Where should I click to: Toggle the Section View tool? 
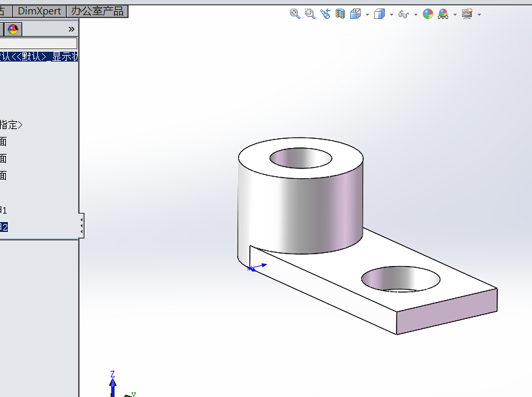tap(340, 14)
